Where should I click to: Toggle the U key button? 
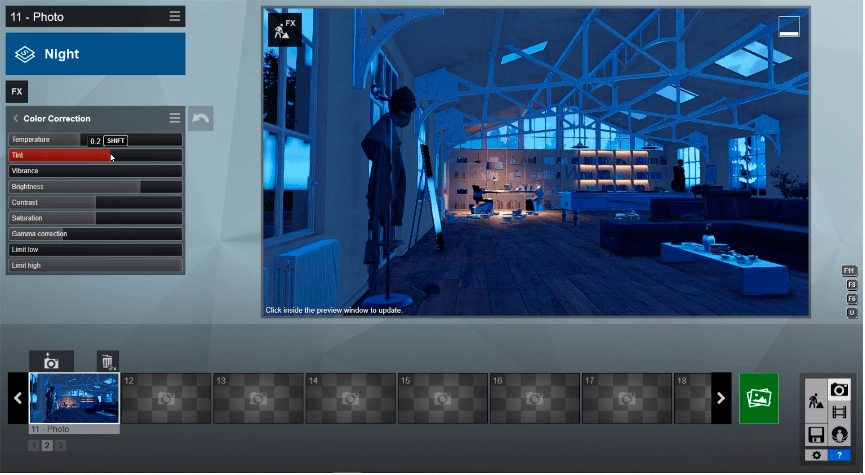pos(852,313)
